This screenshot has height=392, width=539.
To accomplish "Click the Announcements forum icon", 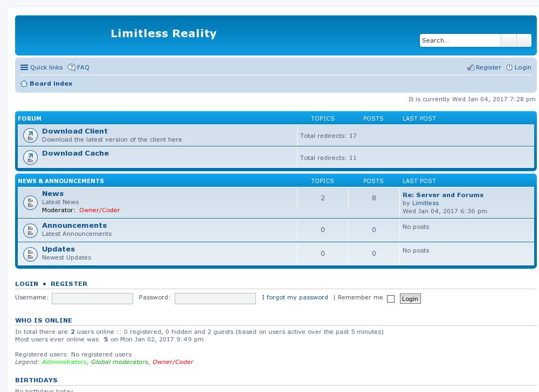I will (30, 230).
